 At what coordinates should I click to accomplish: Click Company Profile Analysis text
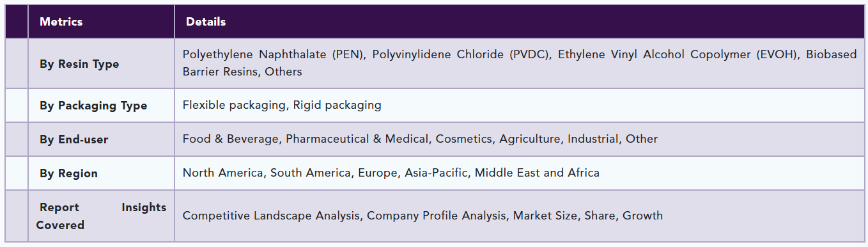pyautogui.click(x=436, y=216)
